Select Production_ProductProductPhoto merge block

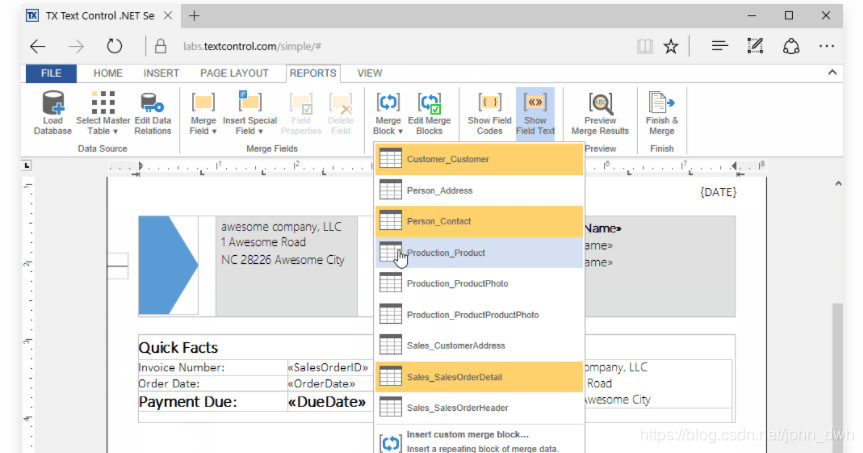(x=479, y=315)
